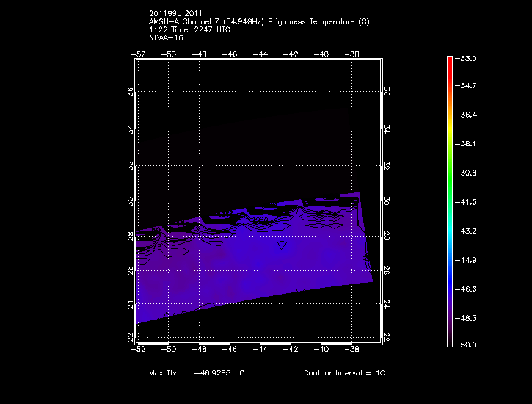Click the -44 tick on the top axis
Image resolution: width=532 pixels, height=404 pixels.
[x=261, y=54]
